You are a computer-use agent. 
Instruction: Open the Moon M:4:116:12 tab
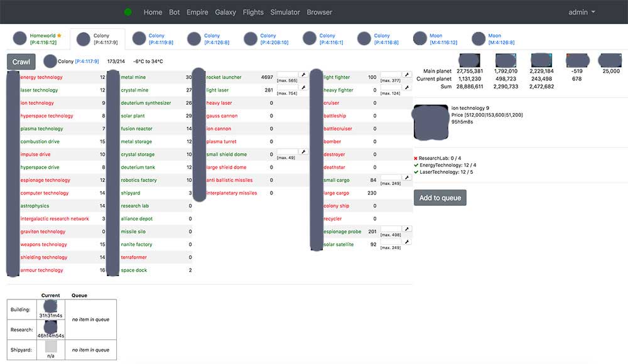443,39
